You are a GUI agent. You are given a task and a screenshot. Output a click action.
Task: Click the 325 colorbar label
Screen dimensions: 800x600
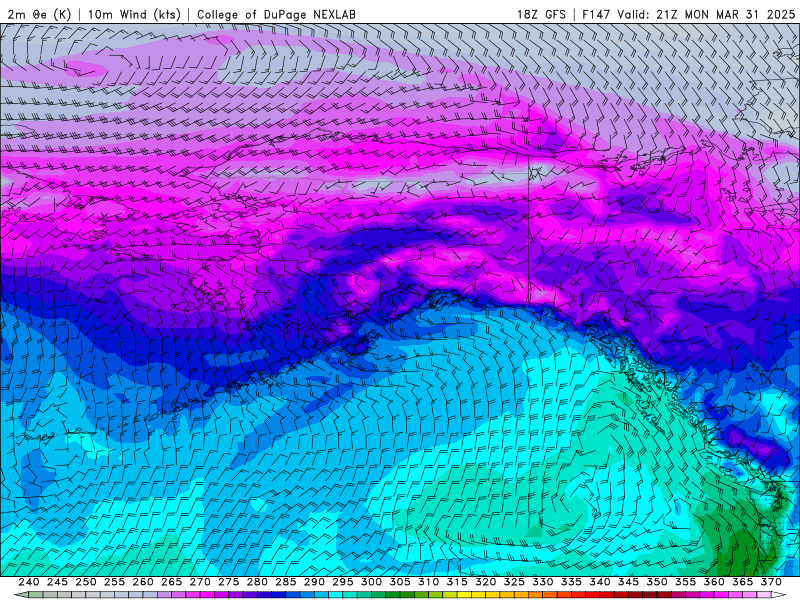coord(514,582)
